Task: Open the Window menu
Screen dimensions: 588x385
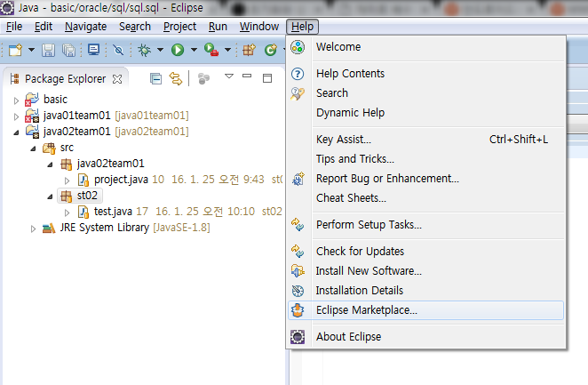Action: pyautogui.click(x=259, y=27)
